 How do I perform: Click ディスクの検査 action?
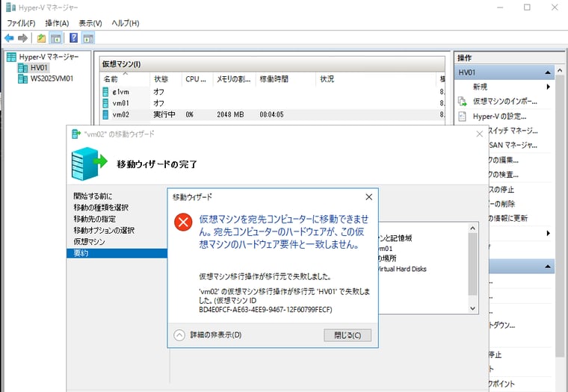tap(503, 175)
